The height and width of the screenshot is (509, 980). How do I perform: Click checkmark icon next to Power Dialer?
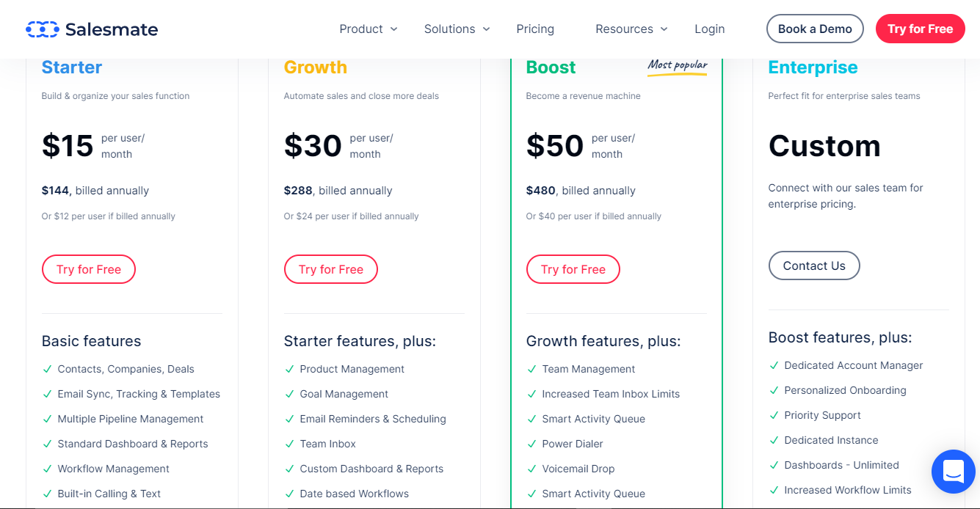(531, 444)
